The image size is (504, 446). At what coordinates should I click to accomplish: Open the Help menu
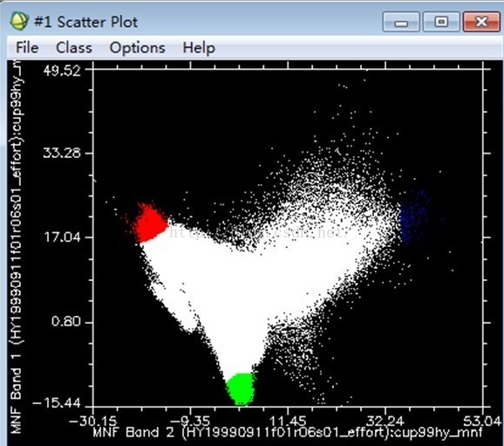pos(199,48)
